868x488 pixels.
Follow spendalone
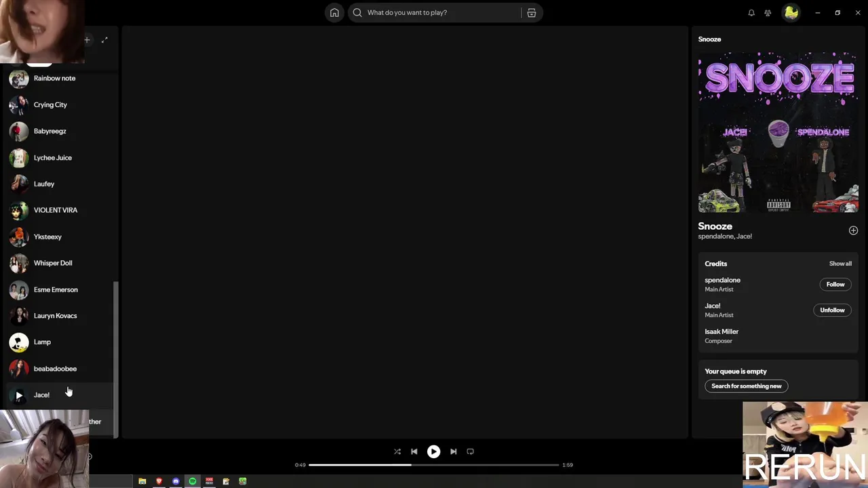coord(835,285)
